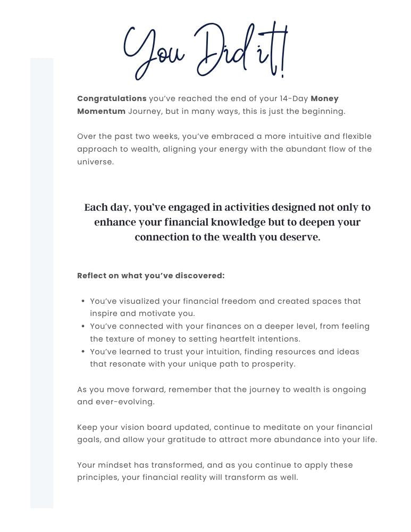Click the line 'the texture of money to setting heartfelt intentions'
Screen dimensions: 411x532
click(195, 339)
